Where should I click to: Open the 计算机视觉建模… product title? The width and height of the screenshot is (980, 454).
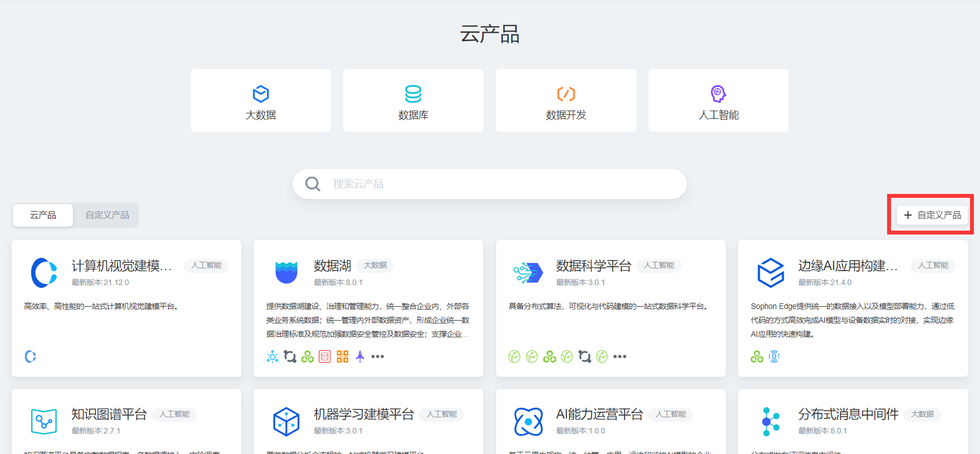click(122, 266)
